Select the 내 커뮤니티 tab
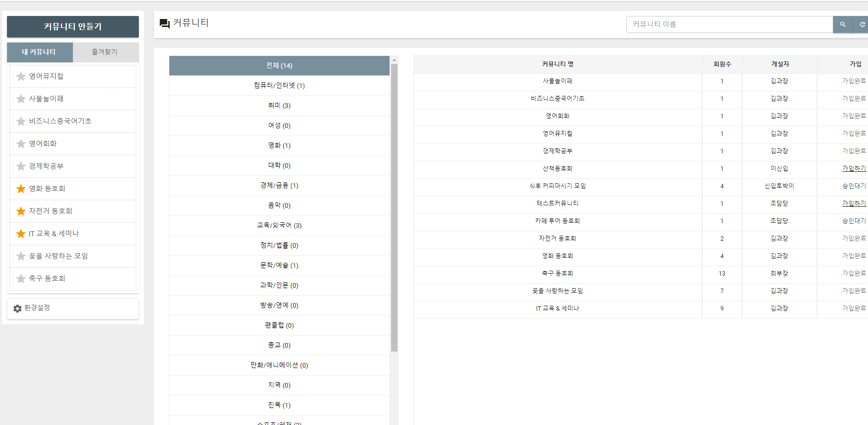 point(39,52)
